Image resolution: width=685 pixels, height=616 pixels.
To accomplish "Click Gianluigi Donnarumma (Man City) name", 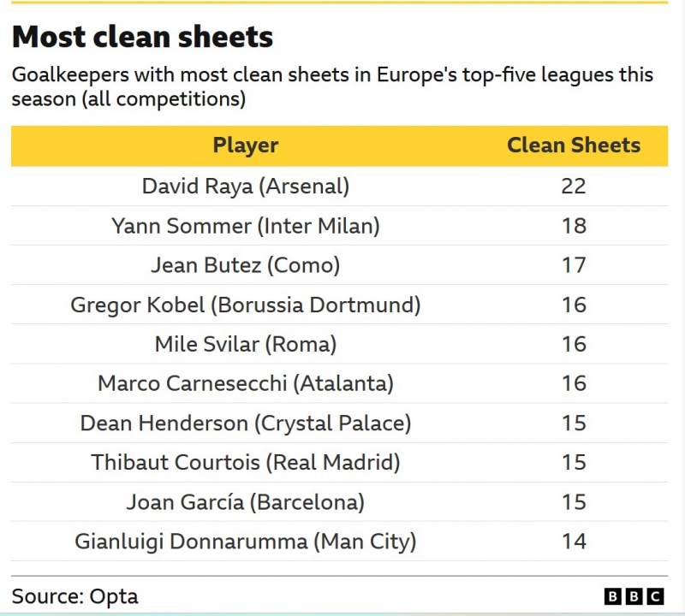I will pyautogui.click(x=246, y=542).
